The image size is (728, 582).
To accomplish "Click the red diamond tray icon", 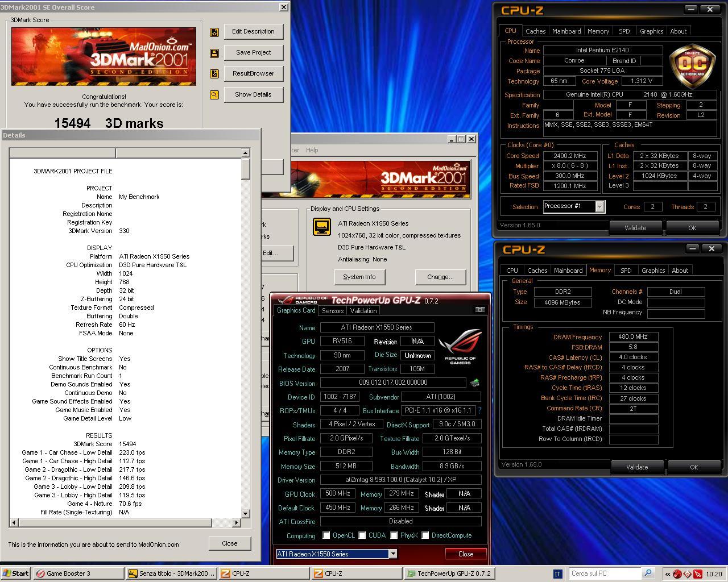I will (x=687, y=574).
